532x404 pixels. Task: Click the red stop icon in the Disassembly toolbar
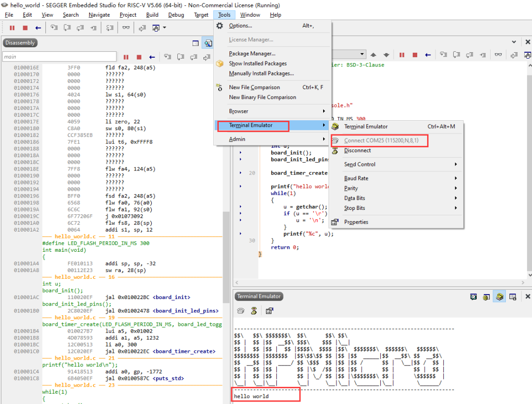point(139,57)
